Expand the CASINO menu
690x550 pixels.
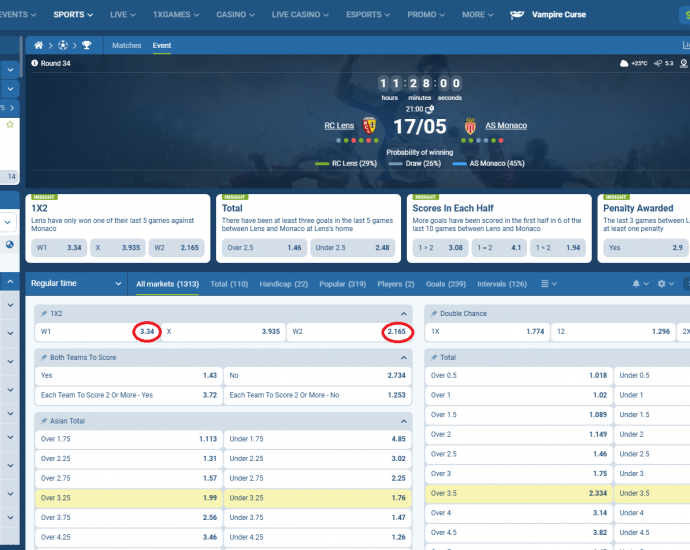(x=235, y=15)
